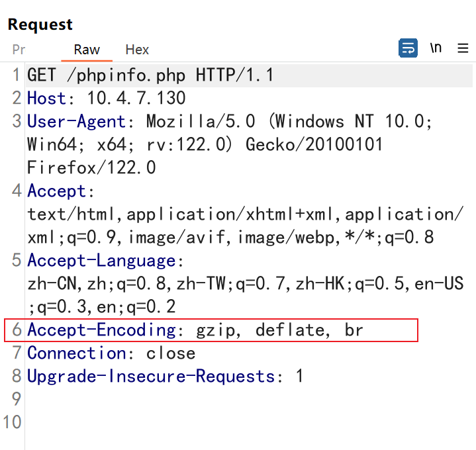Click the 10.4.7.130 host value
The width and height of the screenshot is (476, 450).
[x=136, y=99]
